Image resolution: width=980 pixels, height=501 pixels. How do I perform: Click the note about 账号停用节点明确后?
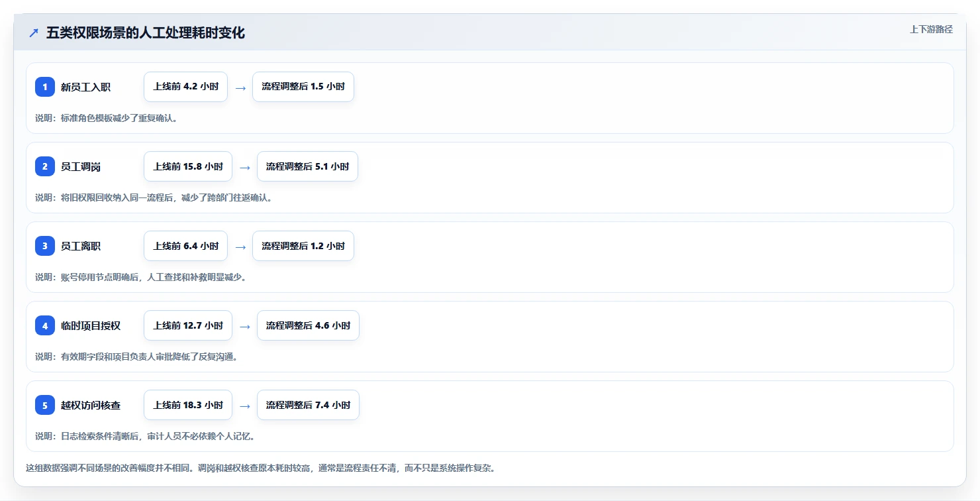(141, 277)
